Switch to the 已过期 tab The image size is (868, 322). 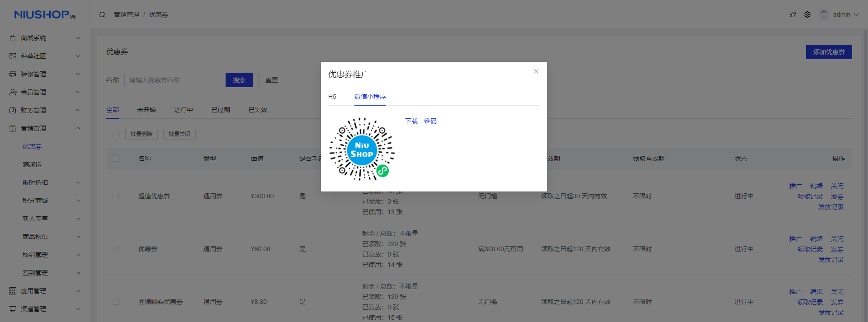click(x=221, y=110)
